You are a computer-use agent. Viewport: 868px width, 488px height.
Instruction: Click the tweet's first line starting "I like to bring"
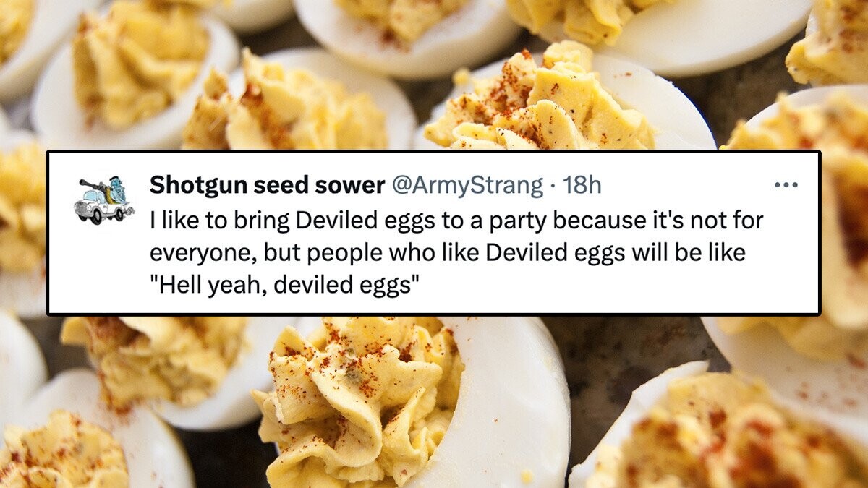click(456, 221)
